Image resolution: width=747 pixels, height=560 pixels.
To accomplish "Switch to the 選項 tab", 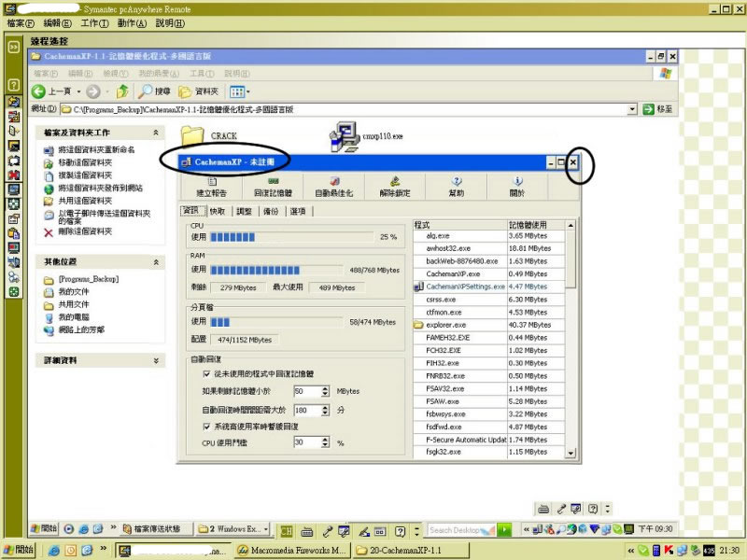I will click(x=298, y=211).
